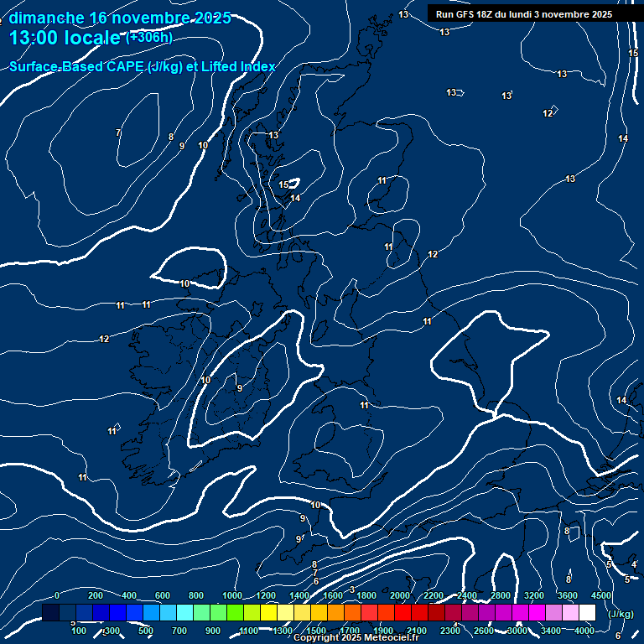Click the bright green swatch between 1000 and 1100

pyautogui.click(x=236, y=612)
